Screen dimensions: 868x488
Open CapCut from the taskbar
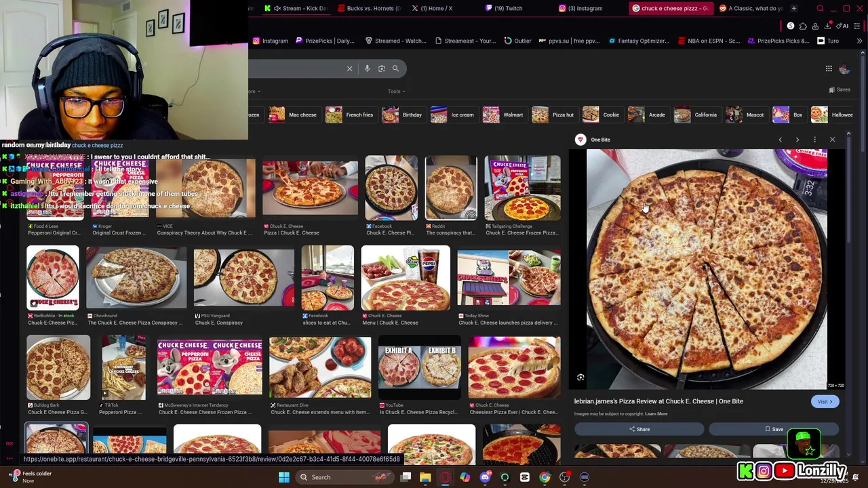pyautogui.click(x=525, y=477)
